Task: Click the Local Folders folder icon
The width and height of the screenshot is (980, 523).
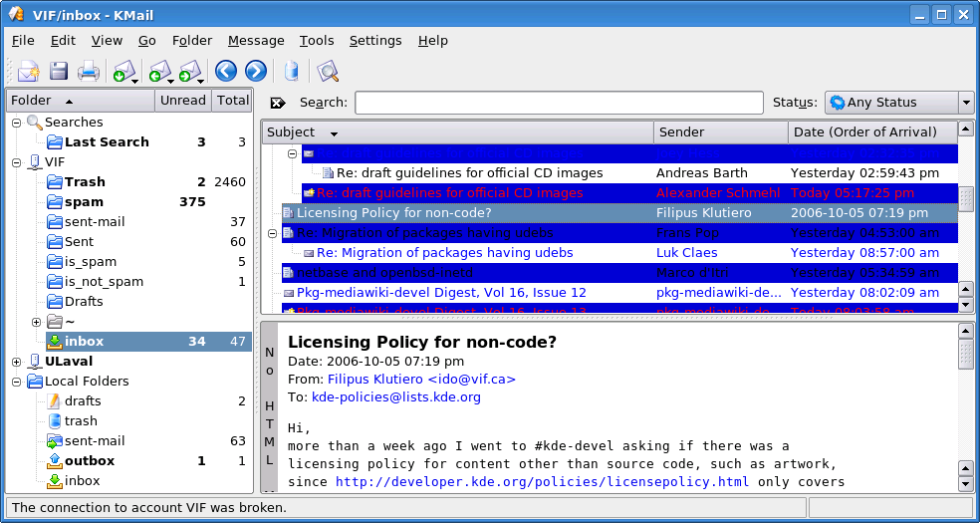Action: pos(35,382)
